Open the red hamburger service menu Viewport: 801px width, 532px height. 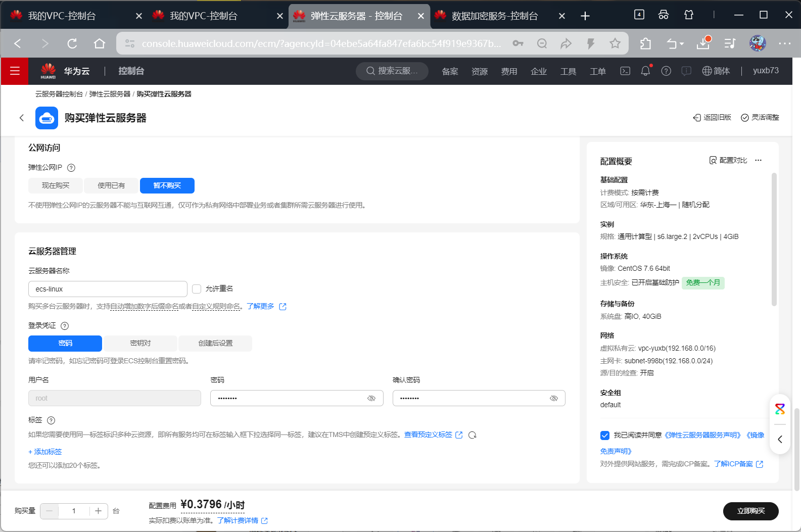coord(15,71)
